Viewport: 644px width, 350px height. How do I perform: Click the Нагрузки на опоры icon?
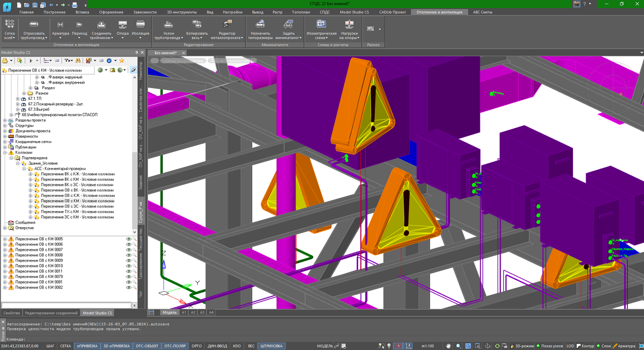(x=349, y=29)
